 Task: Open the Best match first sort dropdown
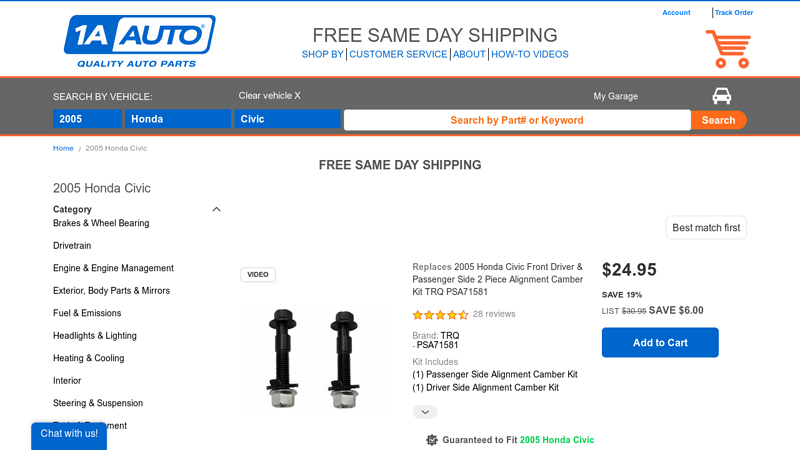[x=706, y=228]
